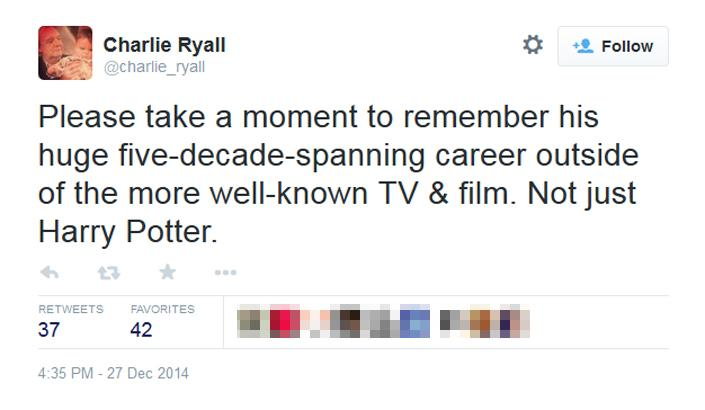Click the tweet text mentioning Harry Potter
The width and height of the screenshot is (705, 410).
[x=338, y=174]
